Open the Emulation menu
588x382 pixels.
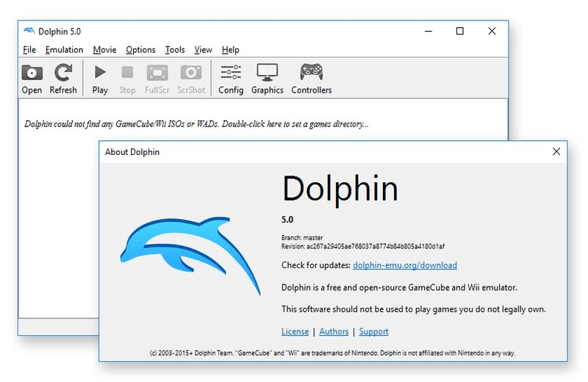click(x=64, y=49)
